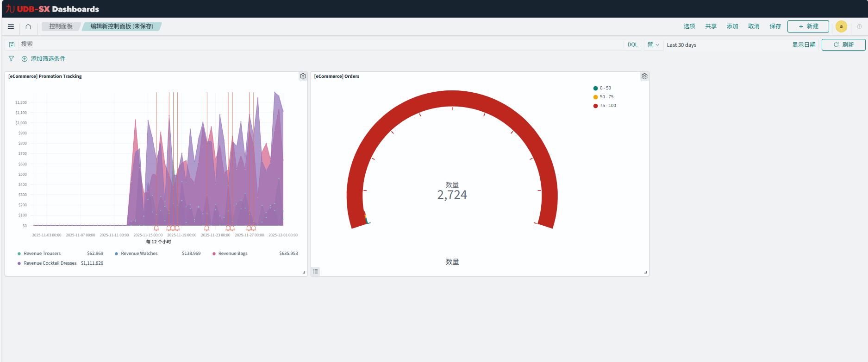Open the hamburger navigation menu
This screenshot has width=868, height=362.
coord(11,26)
